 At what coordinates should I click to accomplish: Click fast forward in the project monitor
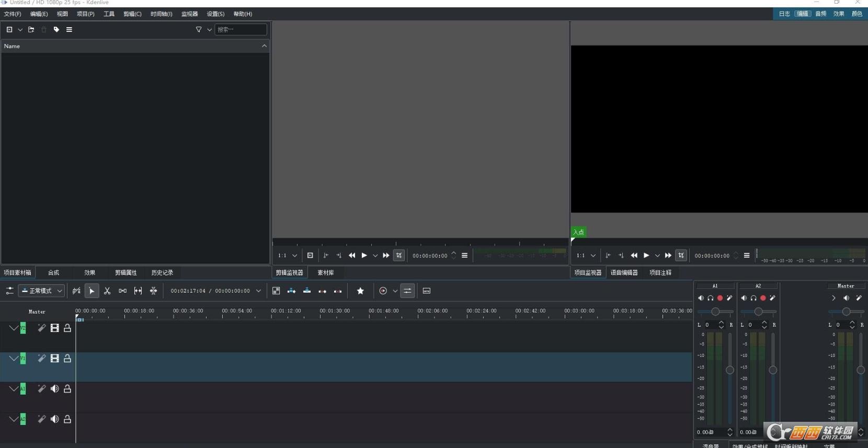(x=668, y=255)
